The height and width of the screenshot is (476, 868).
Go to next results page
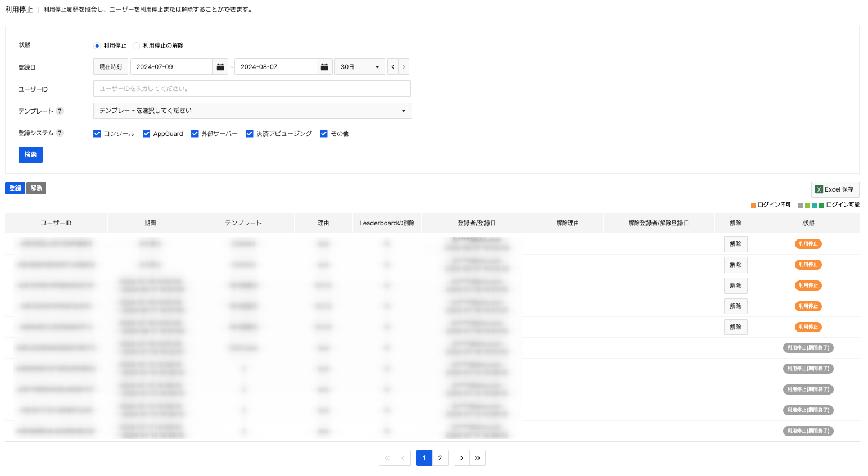[462, 458]
